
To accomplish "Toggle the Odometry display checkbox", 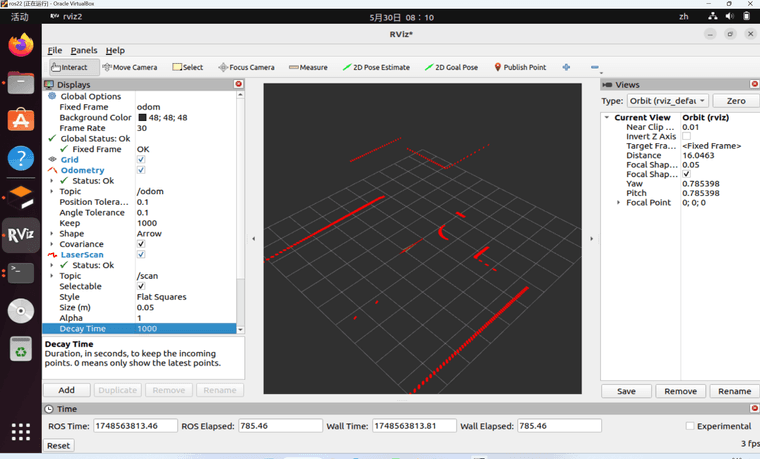I will pyautogui.click(x=141, y=170).
